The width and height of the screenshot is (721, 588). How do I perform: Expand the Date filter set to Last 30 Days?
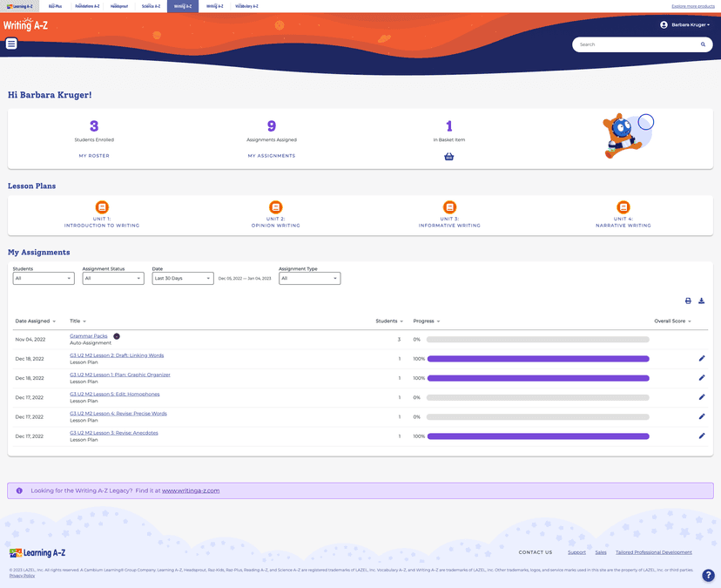tap(183, 278)
